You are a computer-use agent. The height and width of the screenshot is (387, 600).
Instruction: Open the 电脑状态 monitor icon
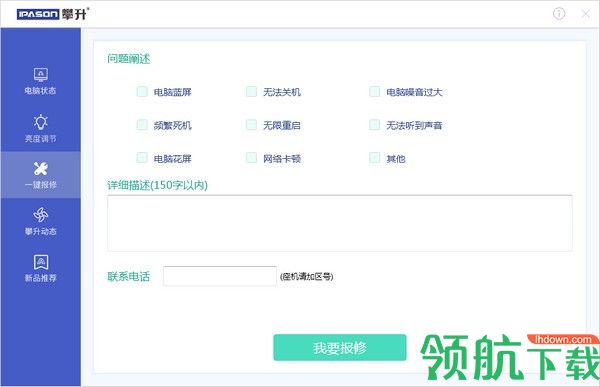tap(41, 74)
